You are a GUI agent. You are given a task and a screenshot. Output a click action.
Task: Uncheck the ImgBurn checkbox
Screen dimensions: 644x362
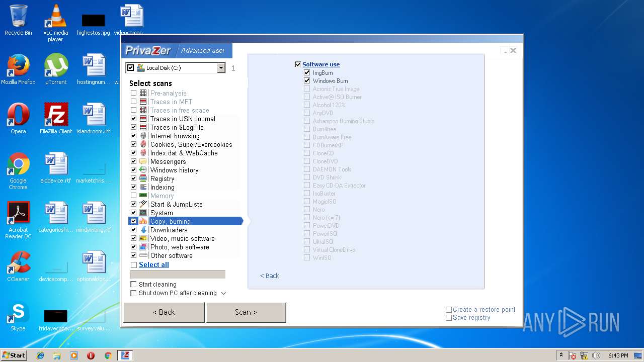click(x=307, y=72)
